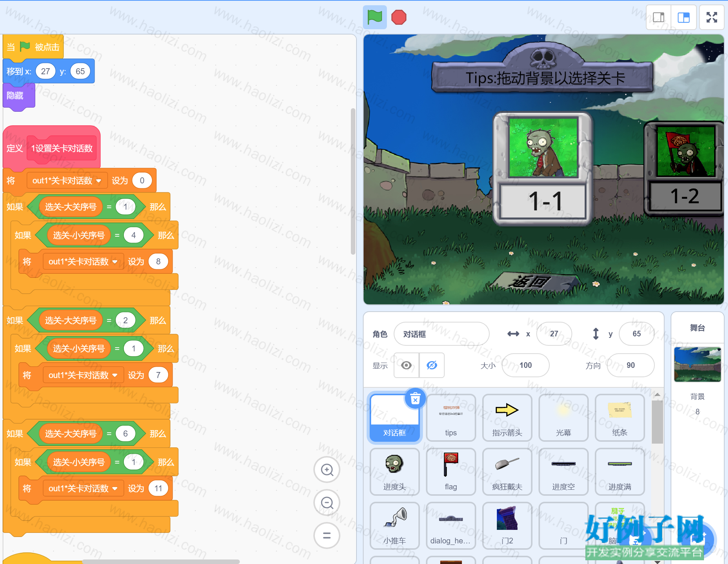Select the tips sprite
728x564 pixels.
click(451, 418)
